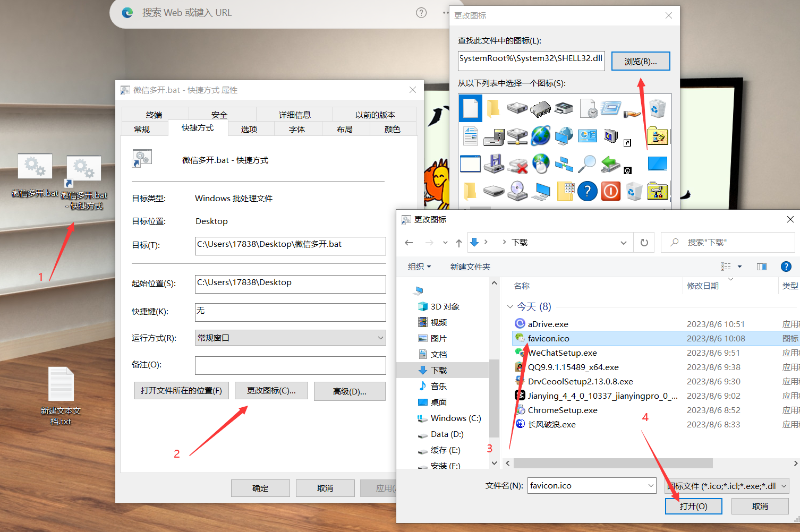Expand the file name combo box dropdown

(x=651, y=486)
